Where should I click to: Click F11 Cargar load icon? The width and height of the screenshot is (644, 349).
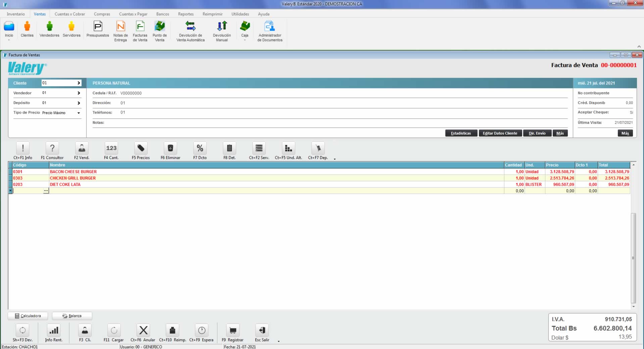[x=114, y=330]
